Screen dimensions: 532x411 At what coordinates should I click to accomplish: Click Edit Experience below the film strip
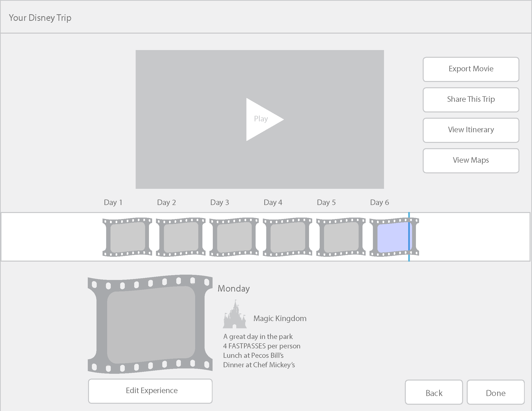(150, 391)
